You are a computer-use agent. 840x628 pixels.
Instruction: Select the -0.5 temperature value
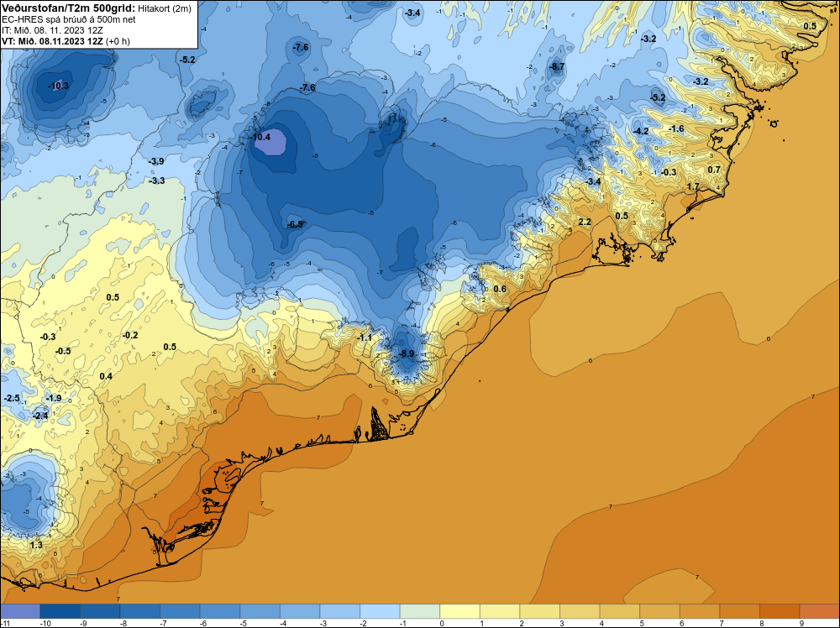[x=63, y=351]
